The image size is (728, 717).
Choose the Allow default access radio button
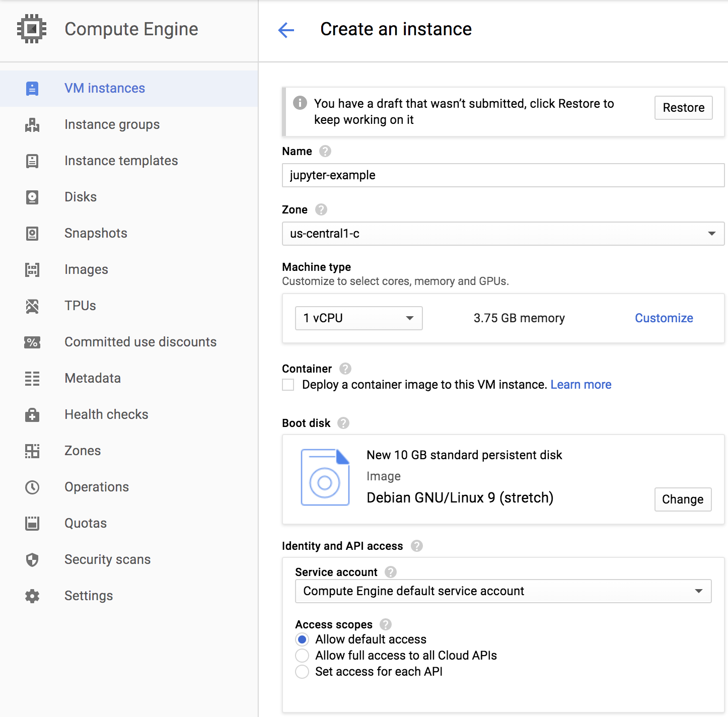click(302, 639)
